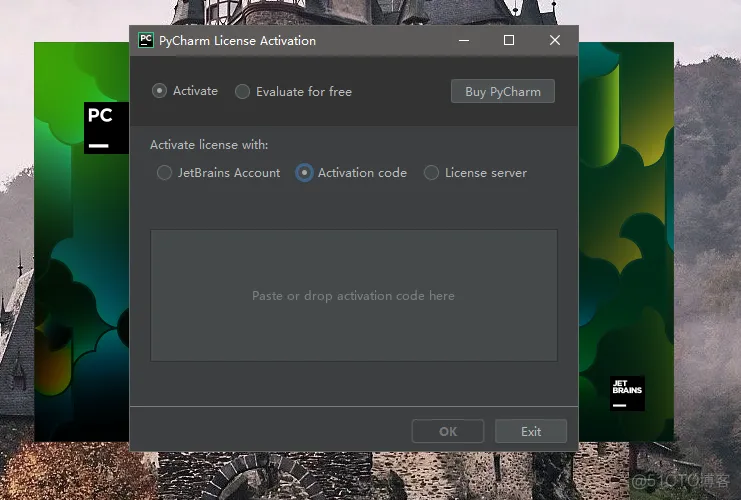
Task: Click the Exit button
Action: click(531, 431)
